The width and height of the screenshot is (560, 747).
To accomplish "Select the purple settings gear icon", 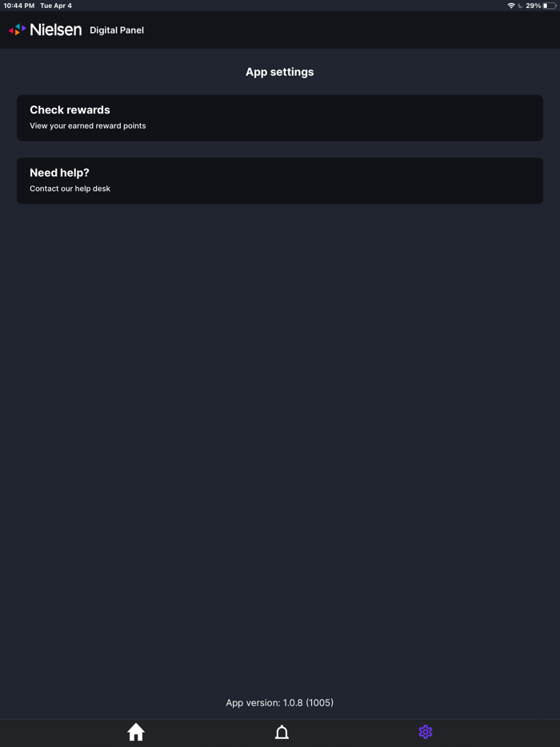I will 425,732.
